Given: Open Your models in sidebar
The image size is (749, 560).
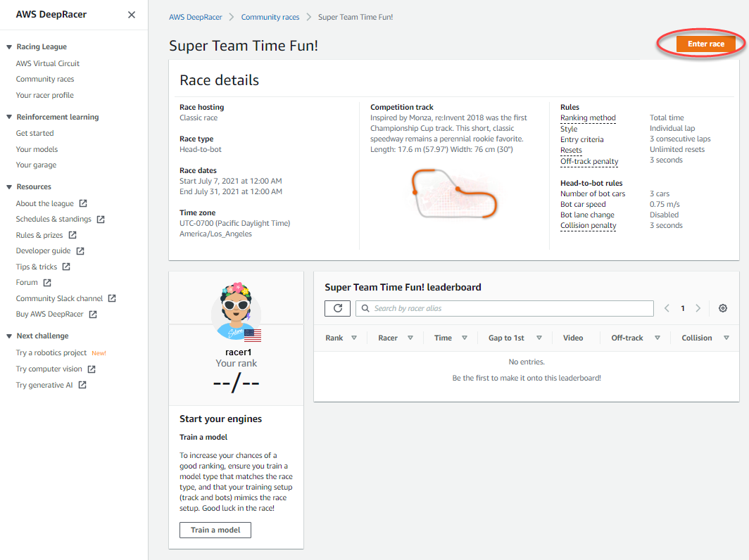Looking at the screenshot, I should [x=37, y=149].
